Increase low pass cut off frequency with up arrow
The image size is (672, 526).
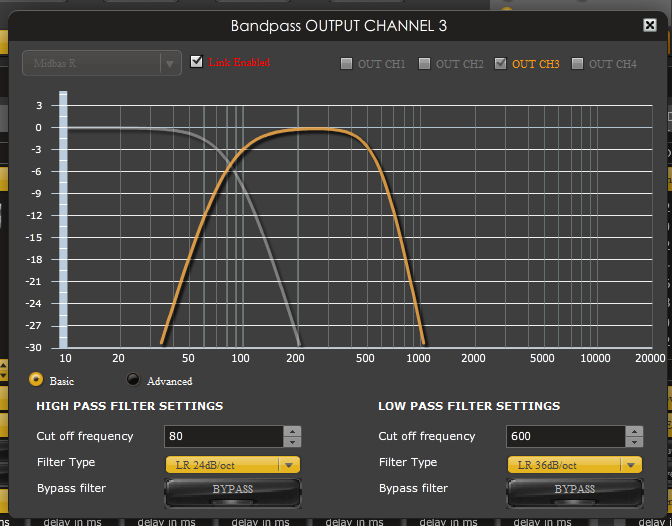pos(634,431)
